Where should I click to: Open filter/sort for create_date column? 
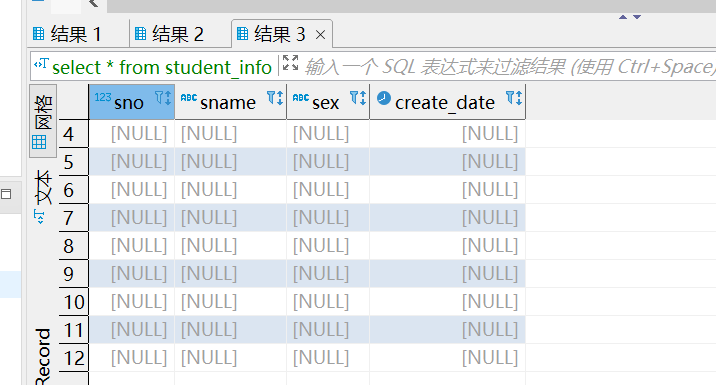tap(514, 98)
